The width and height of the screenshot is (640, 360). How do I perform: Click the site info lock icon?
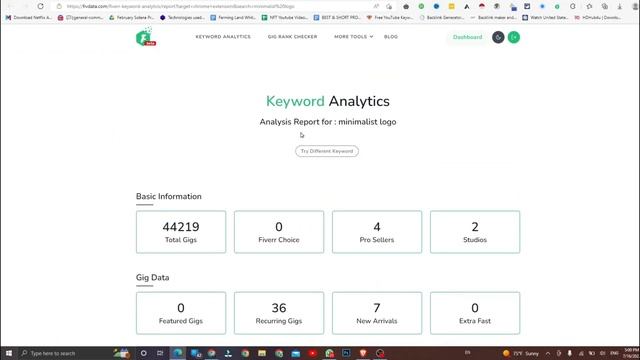click(59, 6)
